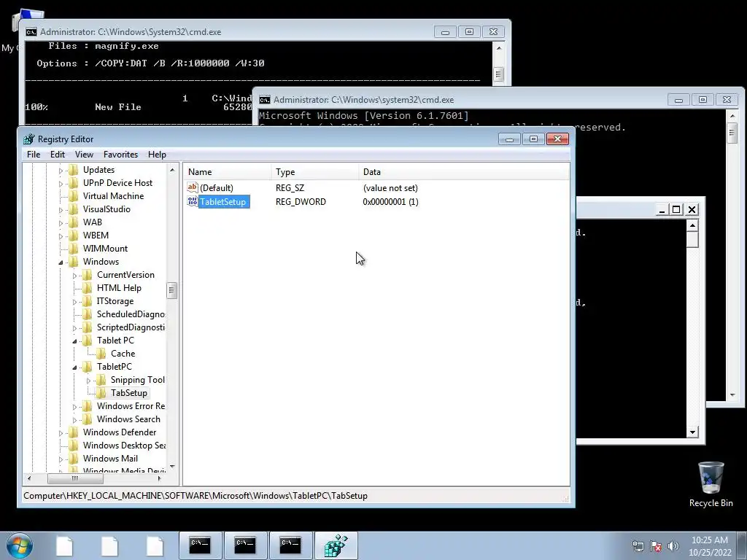This screenshot has width=747, height=560.
Task: Click the UPnP Device Host folder icon
Action: click(74, 183)
